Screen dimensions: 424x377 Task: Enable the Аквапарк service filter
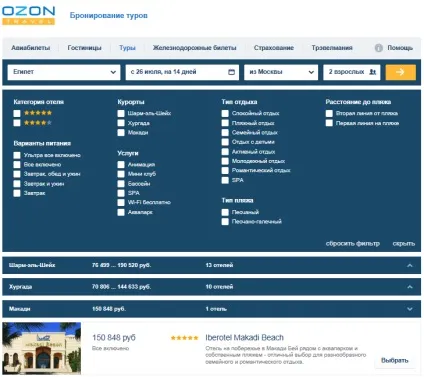pos(121,212)
